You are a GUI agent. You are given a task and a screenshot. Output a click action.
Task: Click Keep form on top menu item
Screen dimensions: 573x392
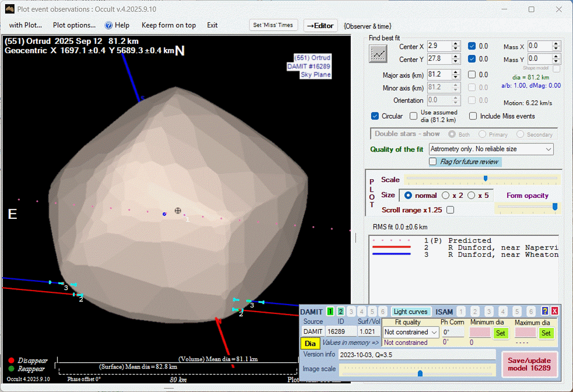coord(169,25)
